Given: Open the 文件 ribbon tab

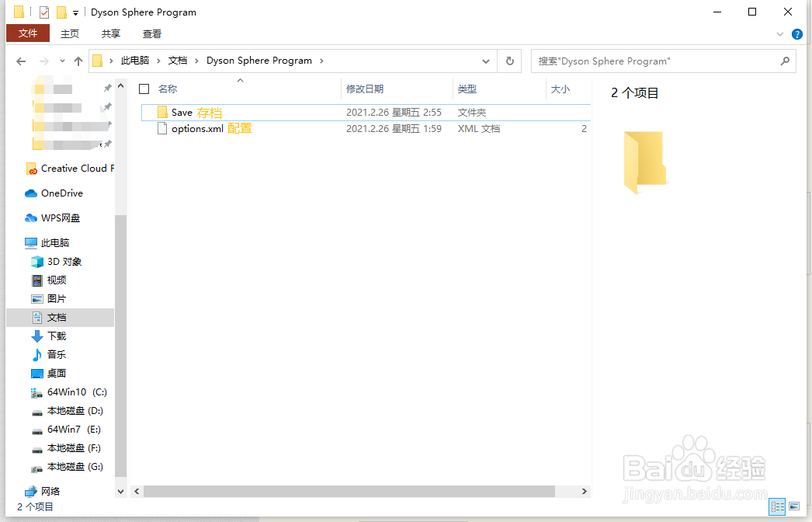Looking at the screenshot, I should (x=28, y=33).
